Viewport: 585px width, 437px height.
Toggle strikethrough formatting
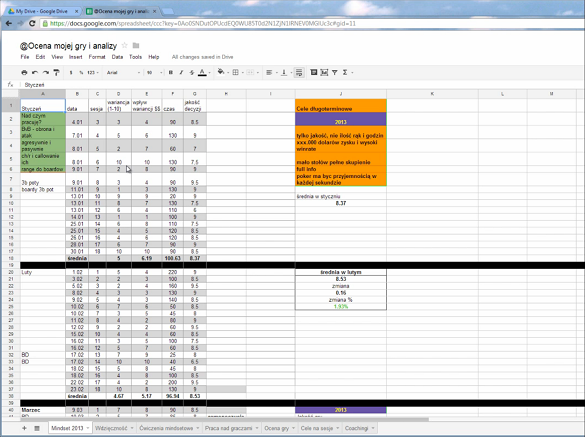(x=192, y=72)
